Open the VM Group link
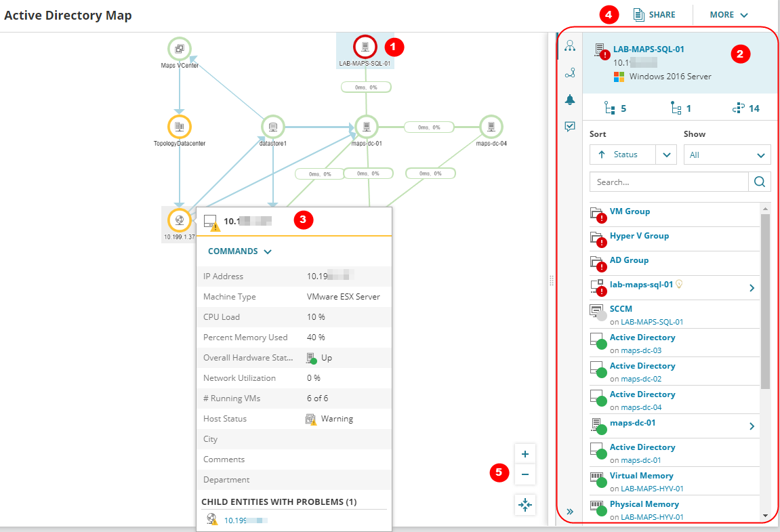This screenshot has height=532, width=780. click(630, 211)
